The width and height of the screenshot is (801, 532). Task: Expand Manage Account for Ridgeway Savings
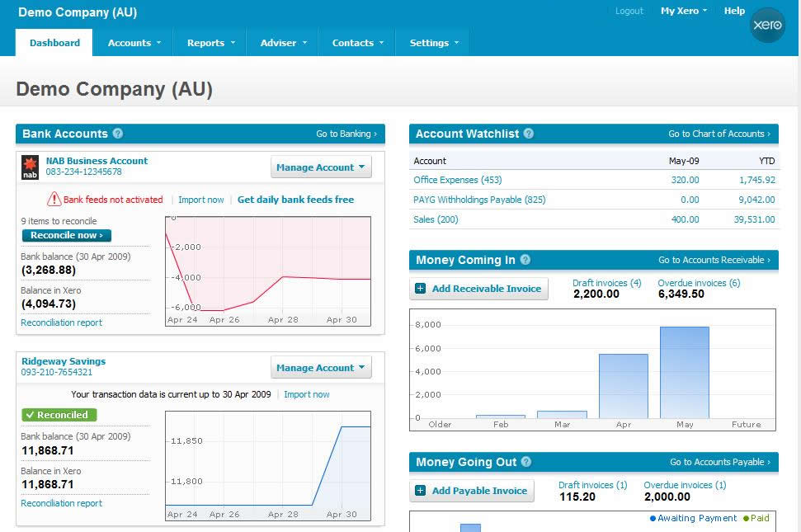coord(321,368)
